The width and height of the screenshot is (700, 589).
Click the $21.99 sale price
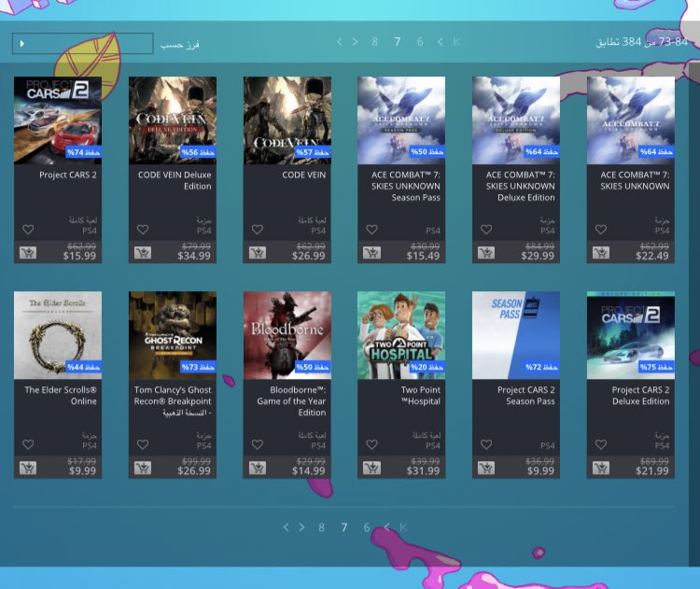(652, 470)
